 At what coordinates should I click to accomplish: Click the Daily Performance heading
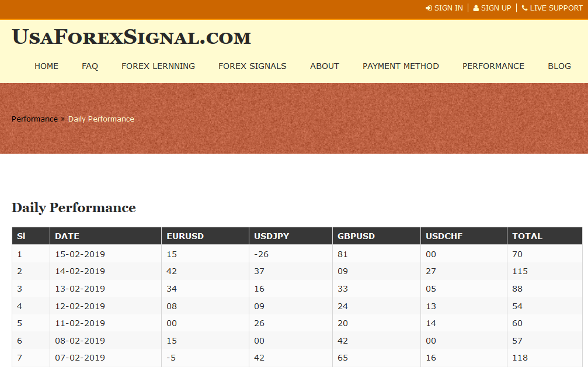74,208
